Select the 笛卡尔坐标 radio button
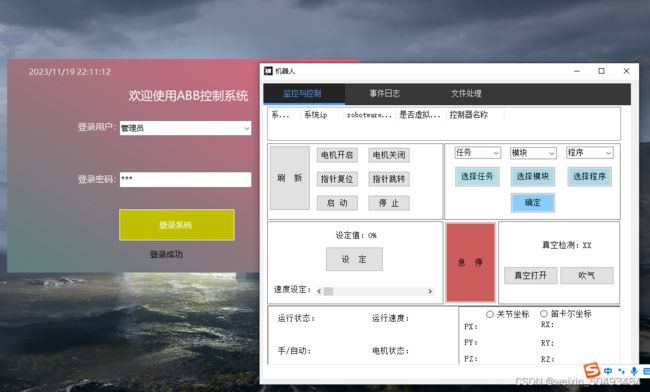650x392 pixels. pyautogui.click(x=544, y=314)
